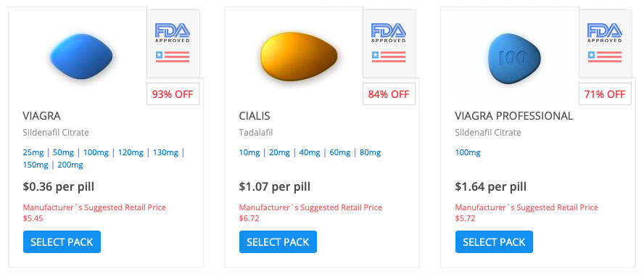Open the CIALIS product title
644x277 pixels.
pos(255,116)
